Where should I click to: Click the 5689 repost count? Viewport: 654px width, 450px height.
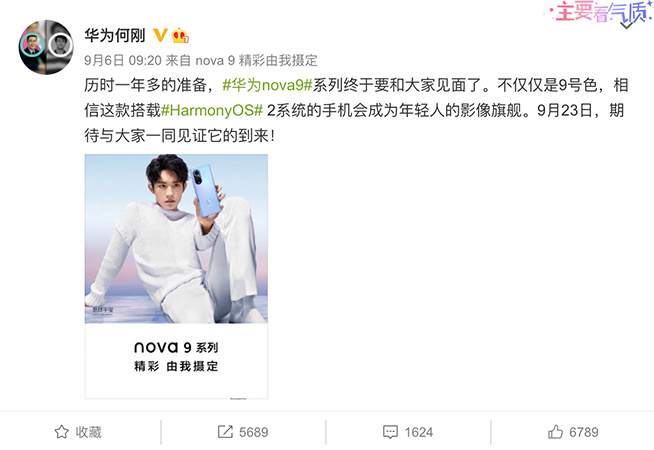point(254,432)
